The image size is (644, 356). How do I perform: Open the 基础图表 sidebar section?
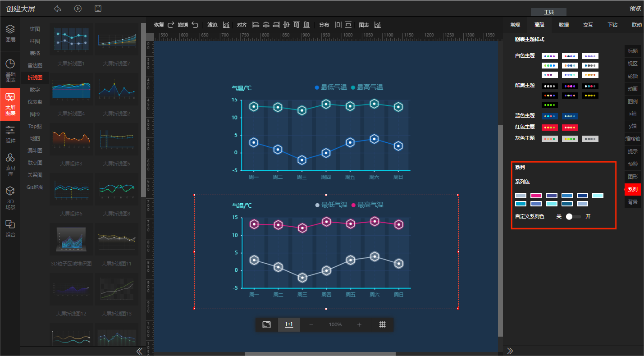(10, 71)
